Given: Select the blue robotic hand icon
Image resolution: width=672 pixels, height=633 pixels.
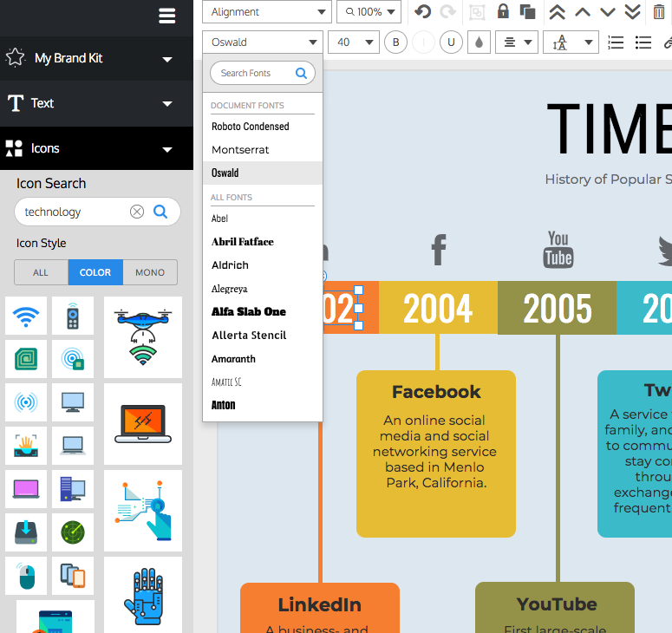Looking at the screenshot, I should [143, 596].
